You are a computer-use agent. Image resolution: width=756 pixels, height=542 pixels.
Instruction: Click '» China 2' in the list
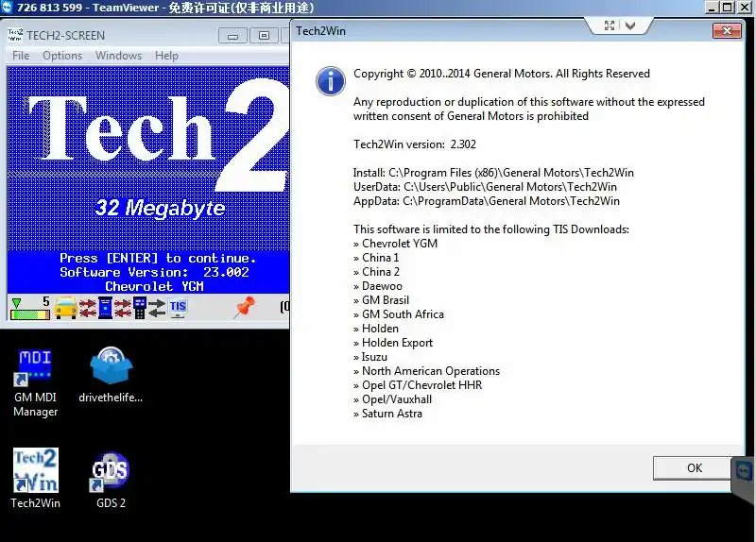[x=376, y=272]
